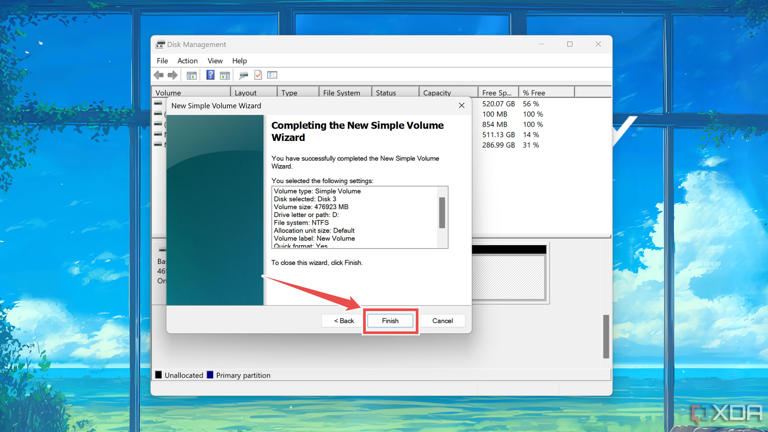
Task: Click the Disk Management window vertical scrollbar
Action: (606, 336)
